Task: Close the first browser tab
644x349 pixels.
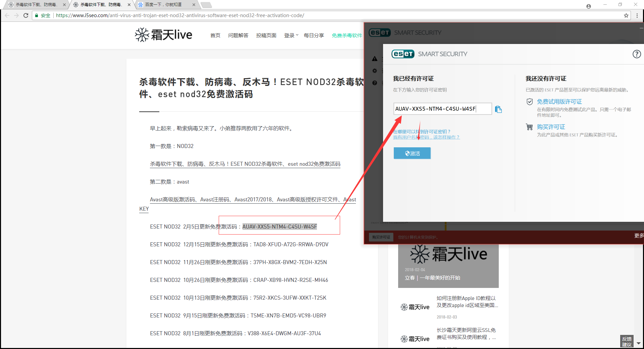Action: pyautogui.click(x=64, y=5)
